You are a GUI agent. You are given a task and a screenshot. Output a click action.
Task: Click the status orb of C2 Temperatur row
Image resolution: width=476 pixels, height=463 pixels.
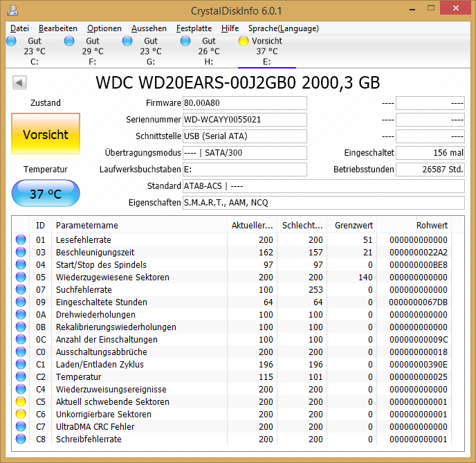[21, 376]
